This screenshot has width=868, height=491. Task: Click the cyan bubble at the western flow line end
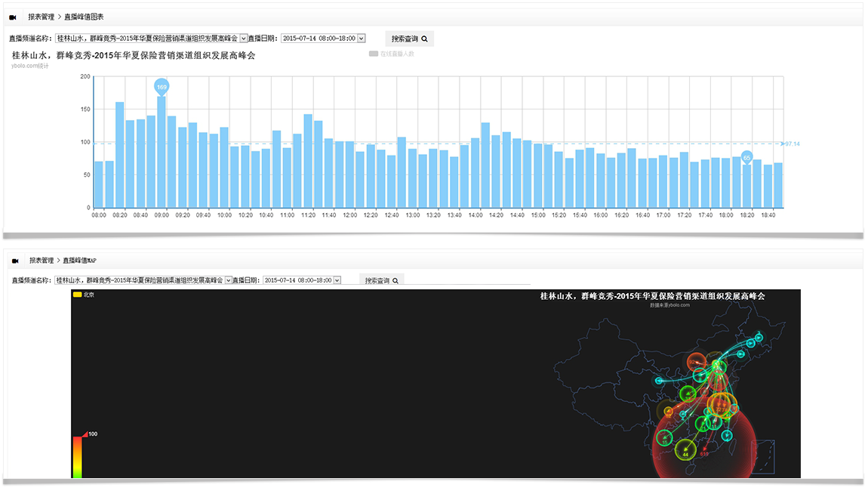coord(659,381)
